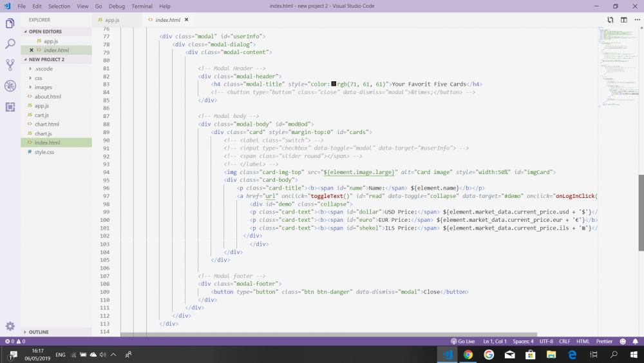Click the rgb(71, 61, 61) color swatch
Image resolution: width=644 pixels, height=363 pixels.
tap(334, 84)
